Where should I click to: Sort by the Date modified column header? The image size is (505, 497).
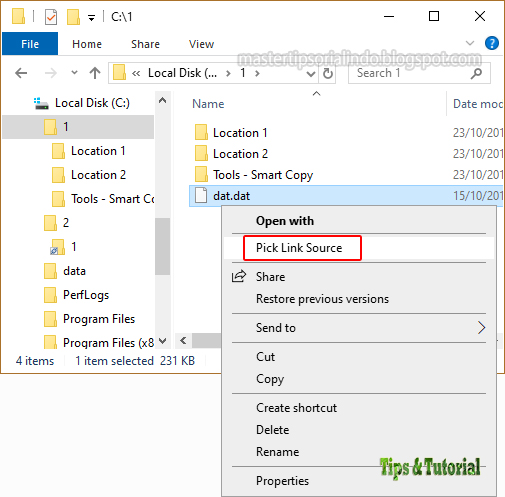click(x=477, y=104)
